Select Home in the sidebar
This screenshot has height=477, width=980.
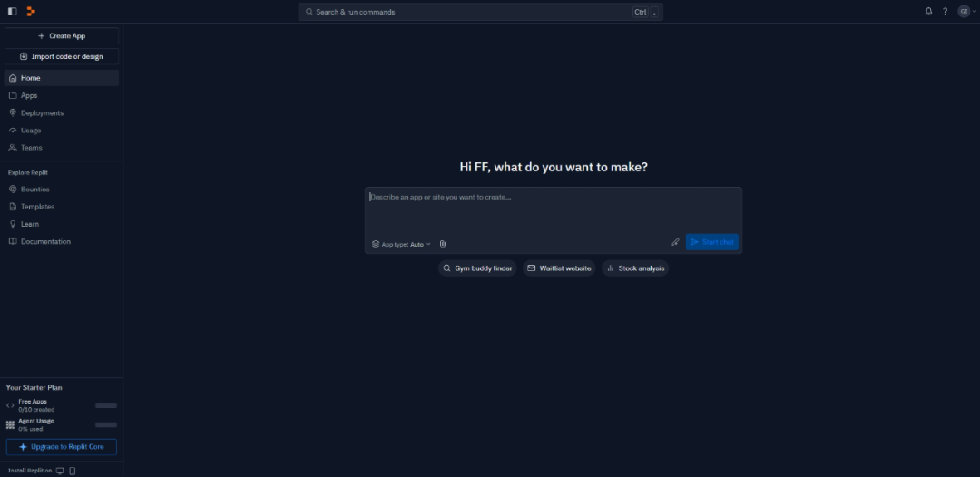(62, 78)
